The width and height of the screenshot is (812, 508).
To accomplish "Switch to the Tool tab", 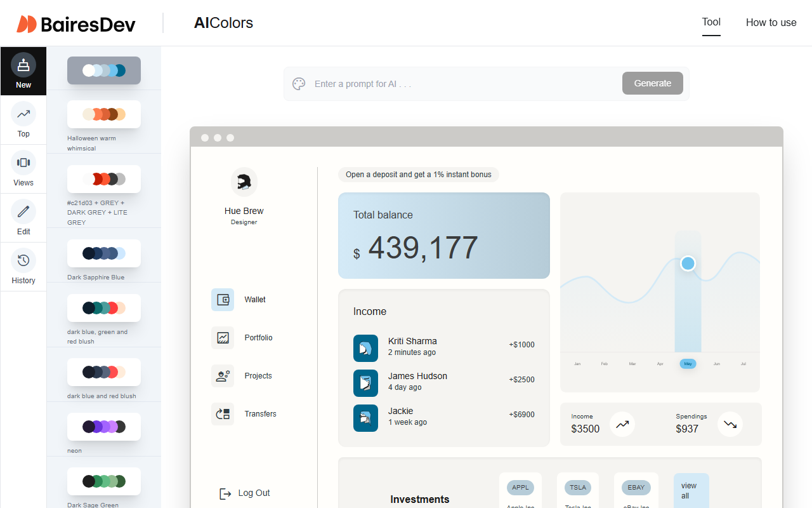I will click(711, 22).
